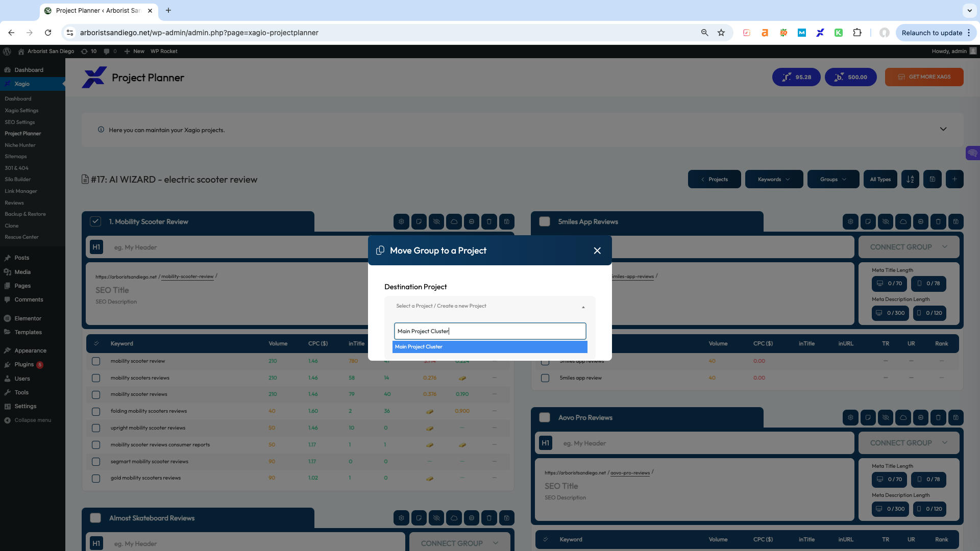Screen dimensions: 980x551
Task: Open Silo Builder in Xagio submenu
Action: [x=18, y=180]
